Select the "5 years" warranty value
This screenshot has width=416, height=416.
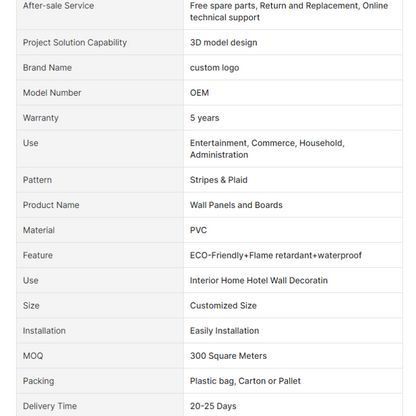tap(204, 118)
